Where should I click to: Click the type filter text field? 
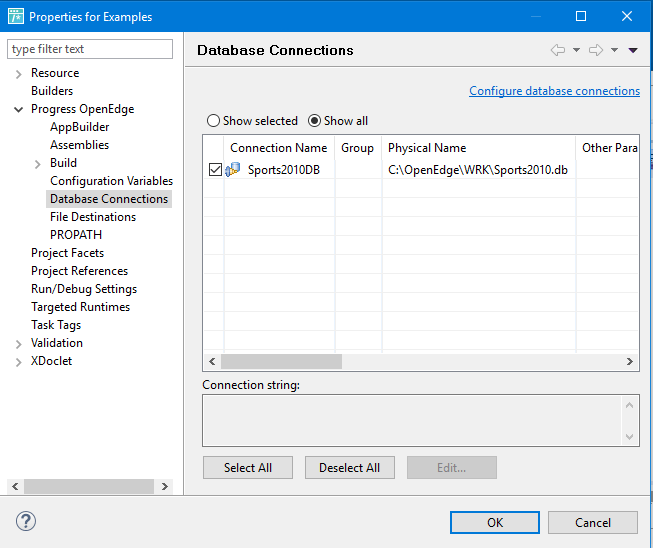pyautogui.click(x=90, y=49)
